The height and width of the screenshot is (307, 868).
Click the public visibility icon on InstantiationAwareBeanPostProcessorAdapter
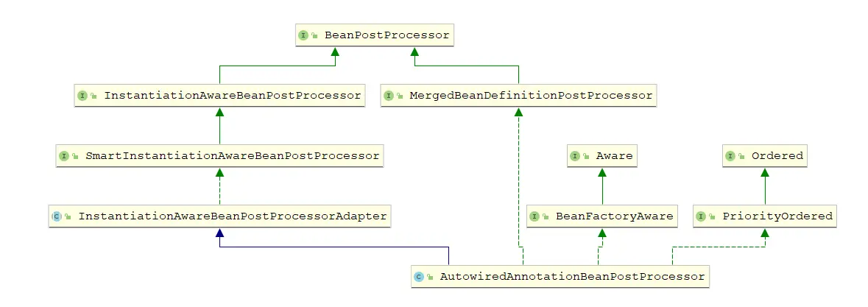(68, 217)
